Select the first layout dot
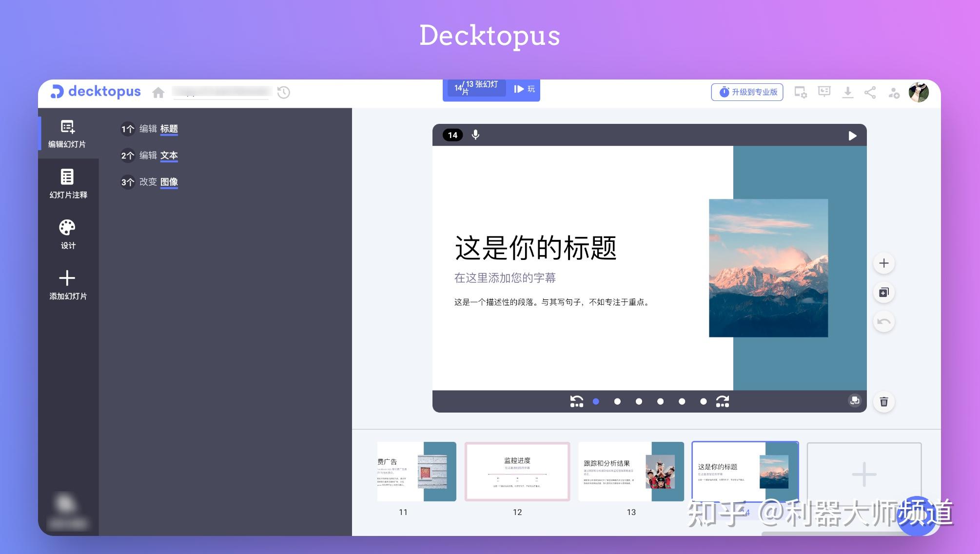The height and width of the screenshot is (554, 980). click(596, 401)
